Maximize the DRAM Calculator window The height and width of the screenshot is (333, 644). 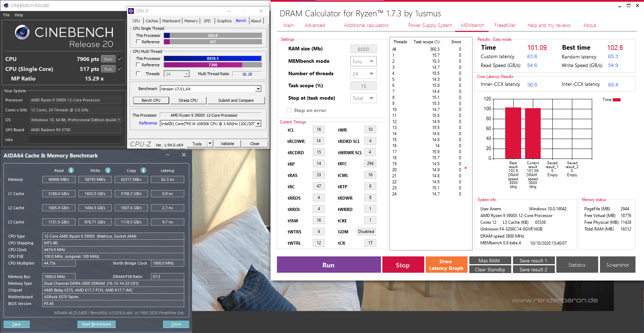[x=628, y=5]
